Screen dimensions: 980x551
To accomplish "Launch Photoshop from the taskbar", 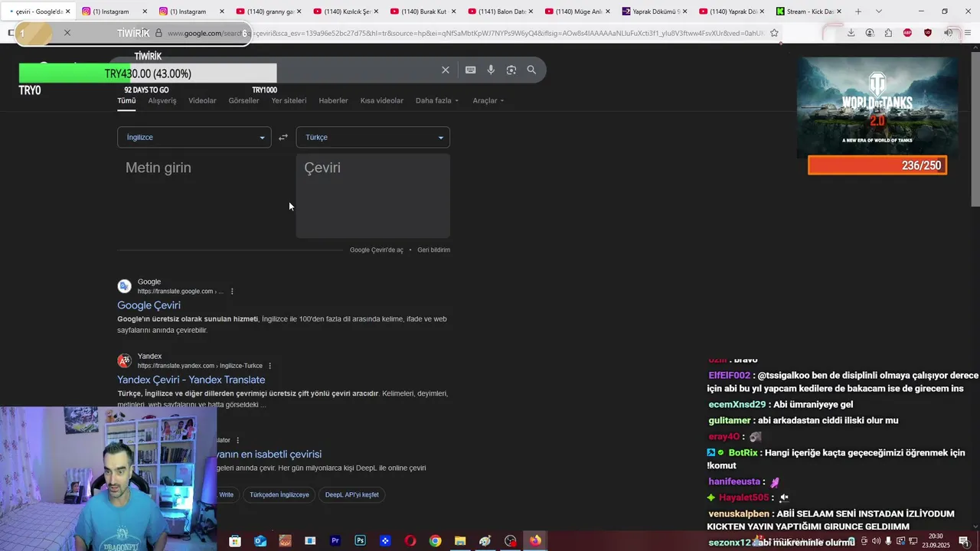I will pos(360,541).
